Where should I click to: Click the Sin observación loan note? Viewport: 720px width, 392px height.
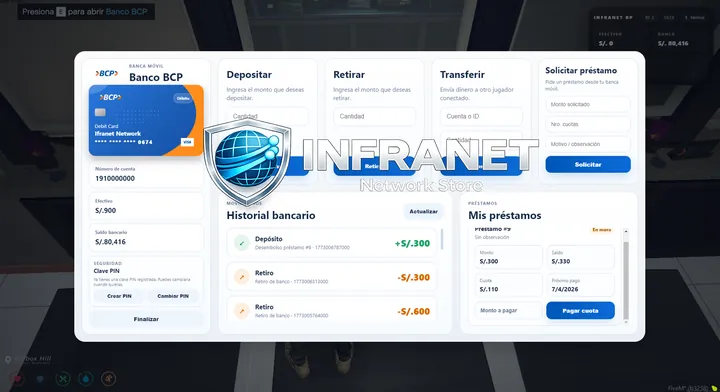coord(492,237)
